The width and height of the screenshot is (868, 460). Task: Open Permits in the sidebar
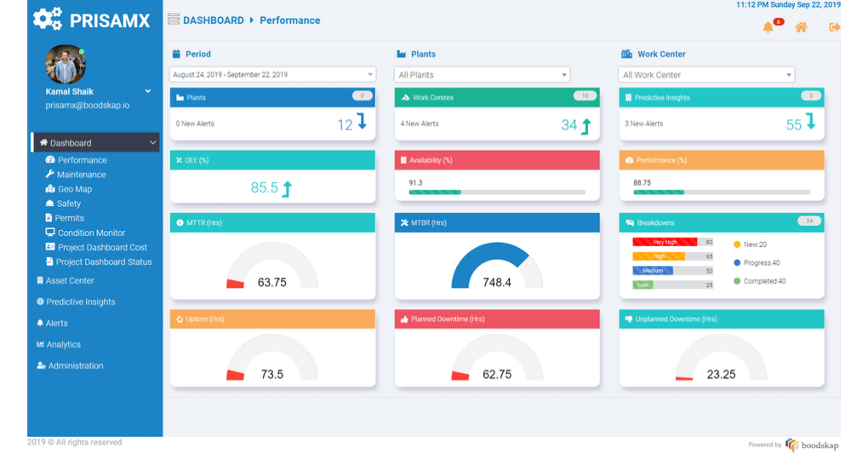(69, 218)
